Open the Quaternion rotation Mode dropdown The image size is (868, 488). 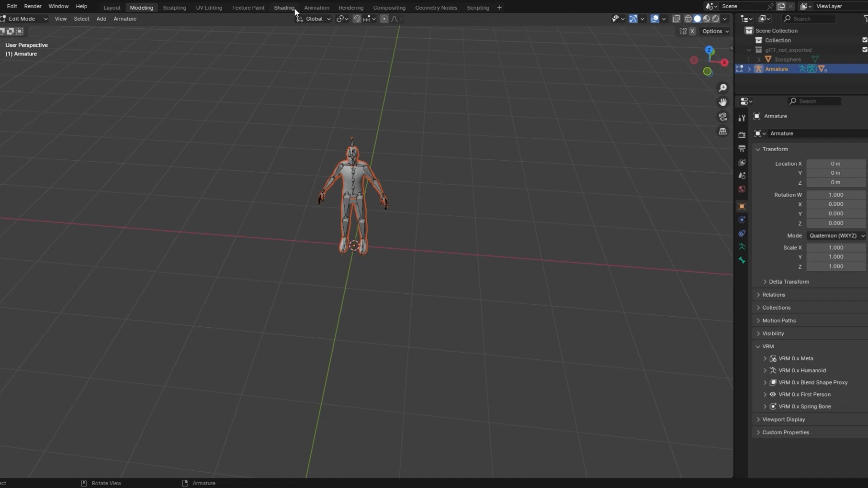pos(836,235)
